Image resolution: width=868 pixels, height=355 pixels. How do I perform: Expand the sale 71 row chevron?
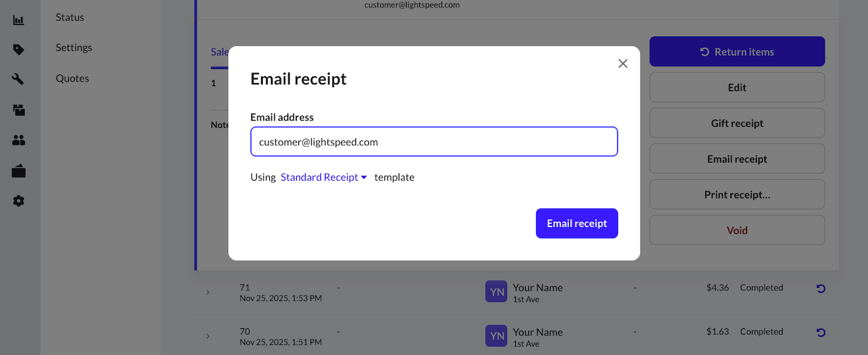pyautogui.click(x=208, y=292)
